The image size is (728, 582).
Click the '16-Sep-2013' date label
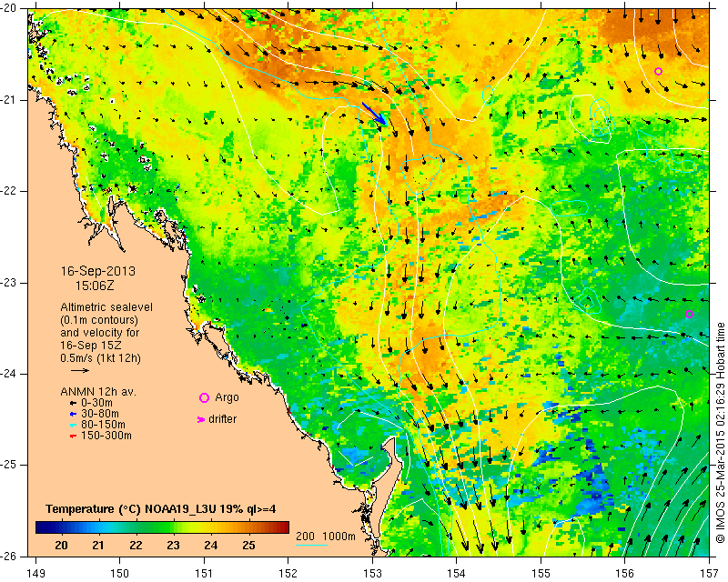point(98,271)
